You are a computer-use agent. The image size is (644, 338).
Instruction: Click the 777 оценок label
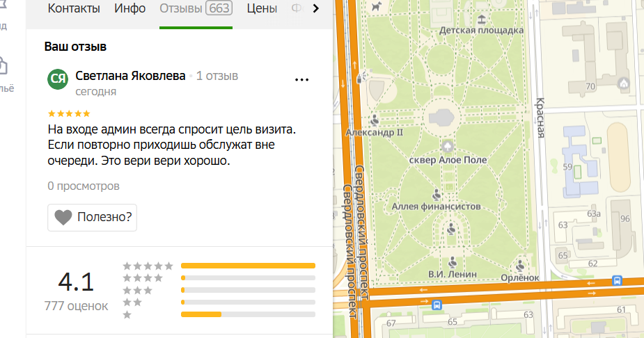(77, 306)
